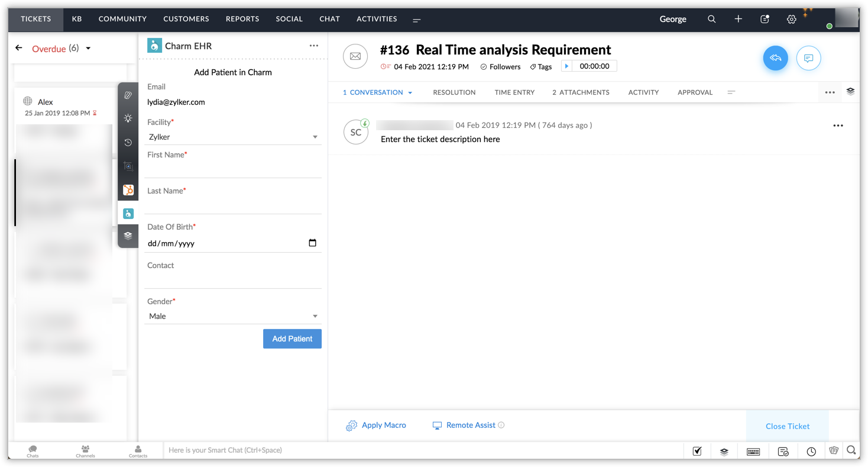Click Followers in the ticket header
Image resolution: width=868 pixels, height=467 pixels.
(500, 67)
